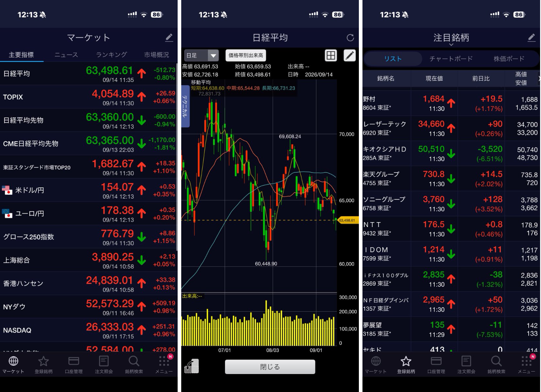The width and height of the screenshot is (541, 392).
Task: Select the 夢展望 stock row
Action: click(x=451, y=329)
